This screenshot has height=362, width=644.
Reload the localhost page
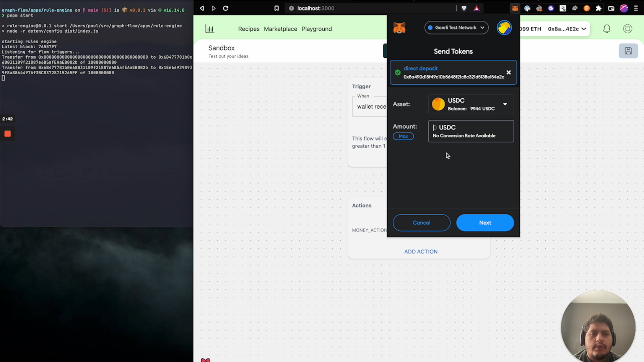coord(226,8)
